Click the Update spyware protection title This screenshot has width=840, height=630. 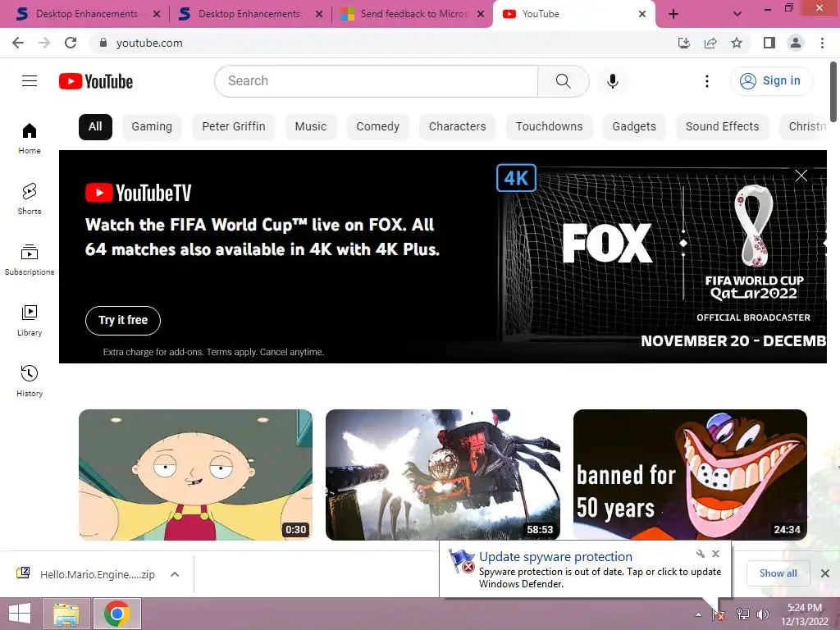tap(555, 557)
